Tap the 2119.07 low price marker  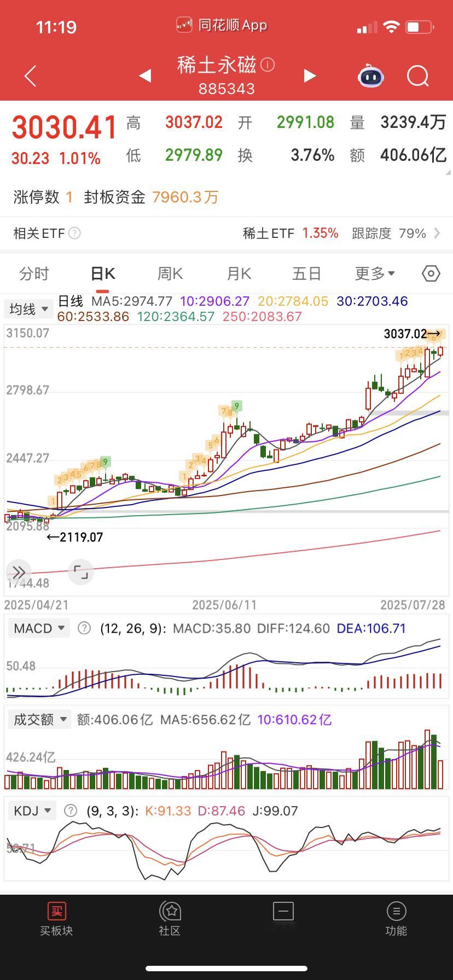(x=75, y=537)
